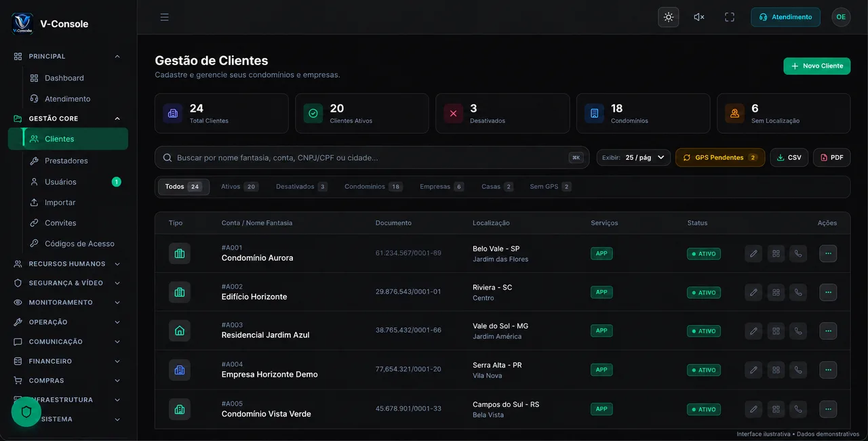Click the Sem Localização card icon
868x441 pixels.
734,113
